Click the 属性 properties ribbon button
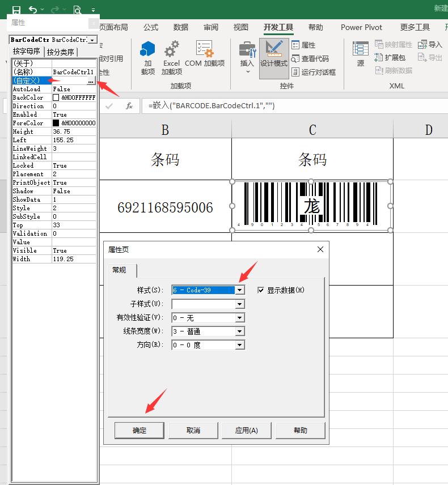The width and height of the screenshot is (448, 485). (304, 45)
